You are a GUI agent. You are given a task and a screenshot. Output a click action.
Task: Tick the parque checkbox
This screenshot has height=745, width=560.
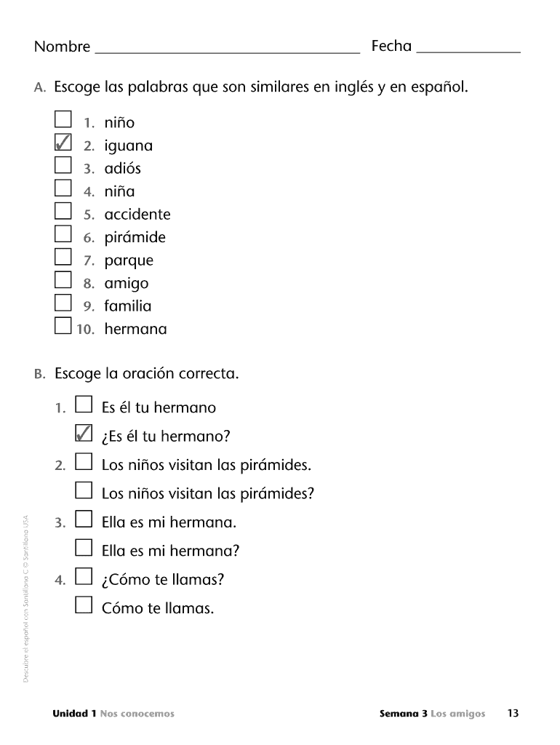tap(63, 257)
